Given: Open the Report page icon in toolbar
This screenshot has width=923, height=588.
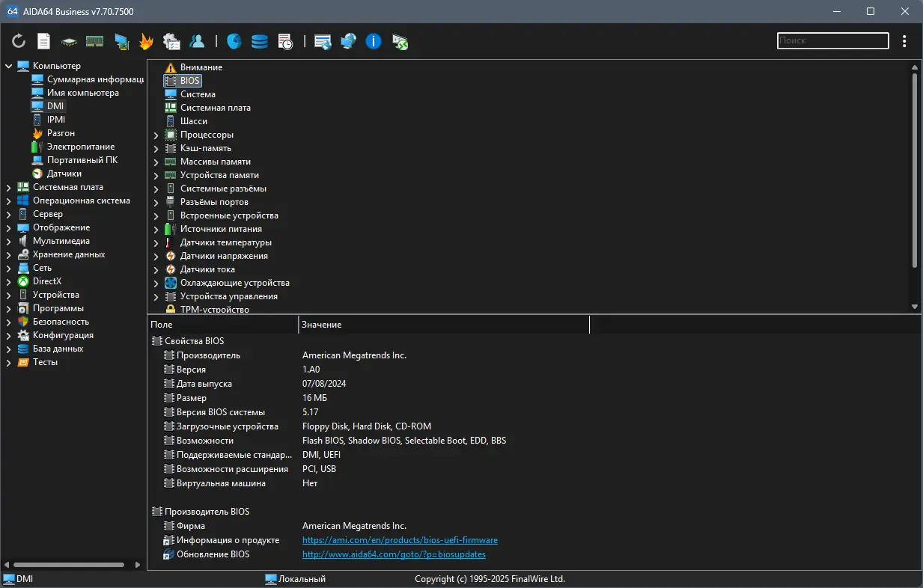Looking at the screenshot, I should pos(44,41).
